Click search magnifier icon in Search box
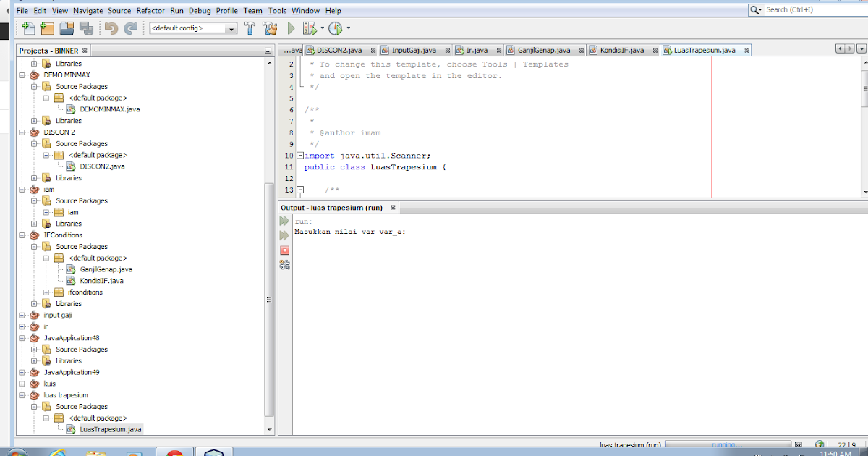 (x=756, y=9)
